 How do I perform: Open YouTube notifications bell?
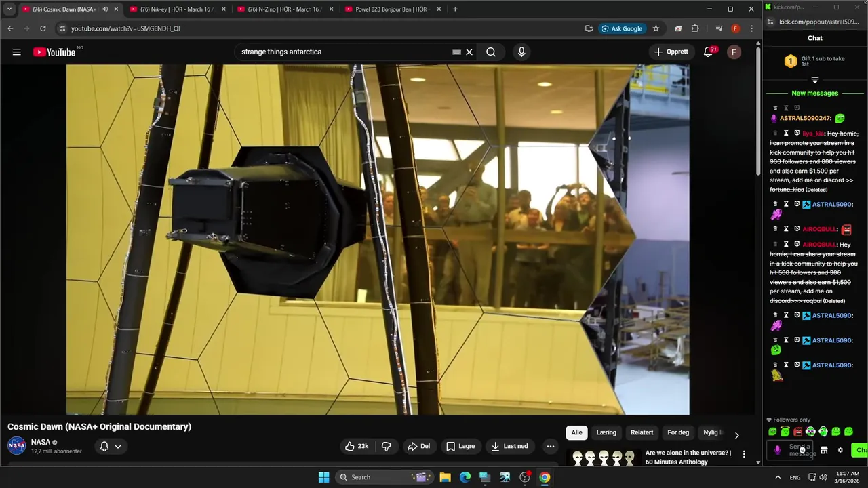(x=708, y=52)
